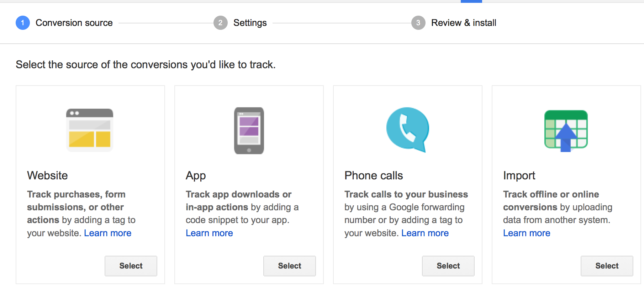Open Learn more link under App

point(209,233)
